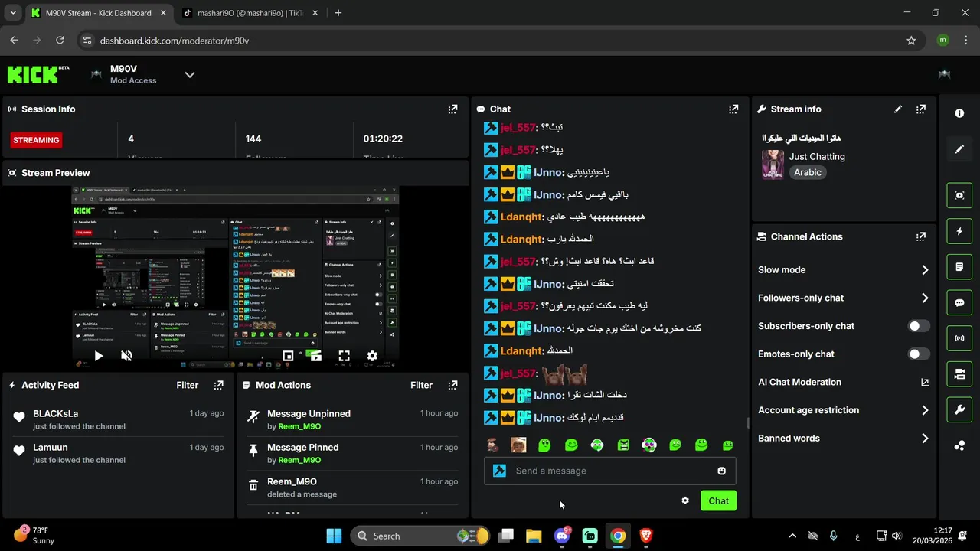Open the Mod Actions Filter
This screenshot has width=980, height=551.
421,386
